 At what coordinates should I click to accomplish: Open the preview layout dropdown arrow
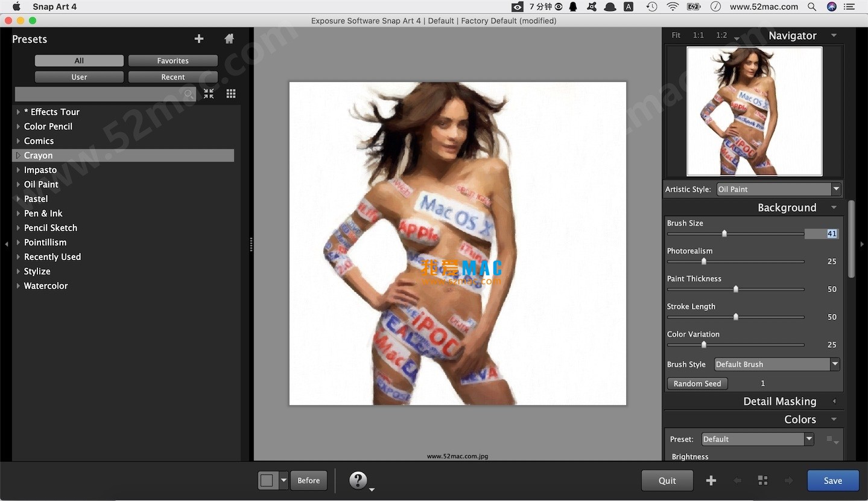click(284, 480)
